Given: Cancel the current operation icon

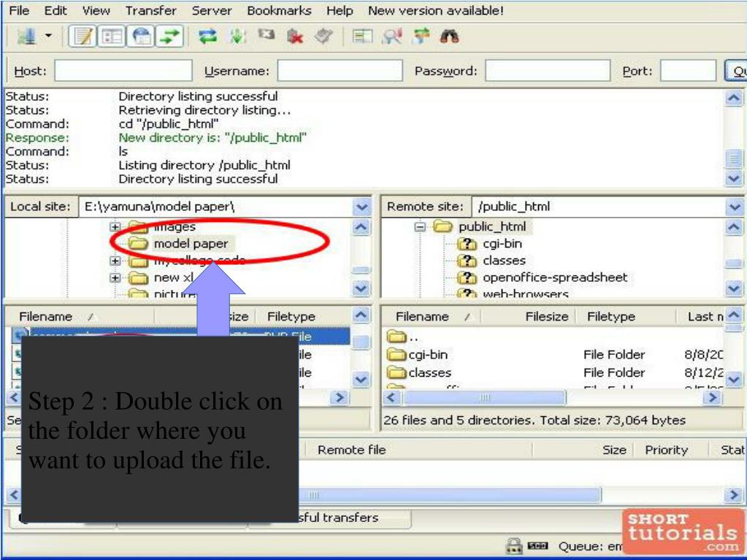Looking at the screenshot, I should (266, 35).
